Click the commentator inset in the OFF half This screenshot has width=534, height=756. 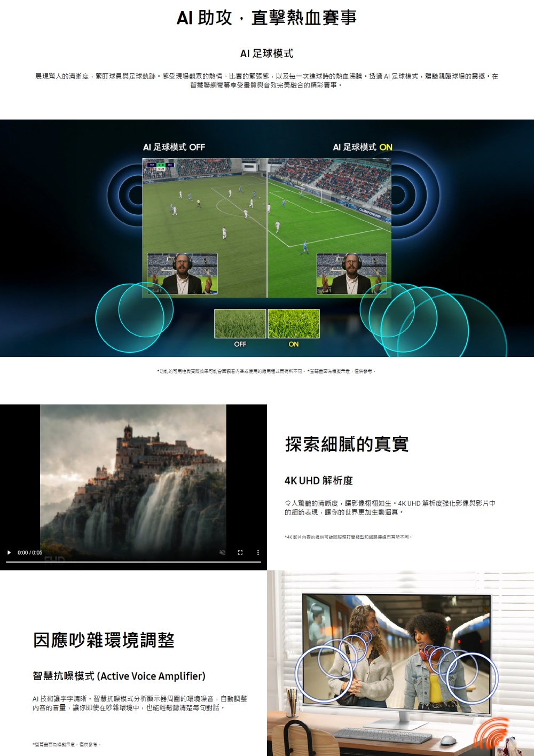(x=183, y=274)
